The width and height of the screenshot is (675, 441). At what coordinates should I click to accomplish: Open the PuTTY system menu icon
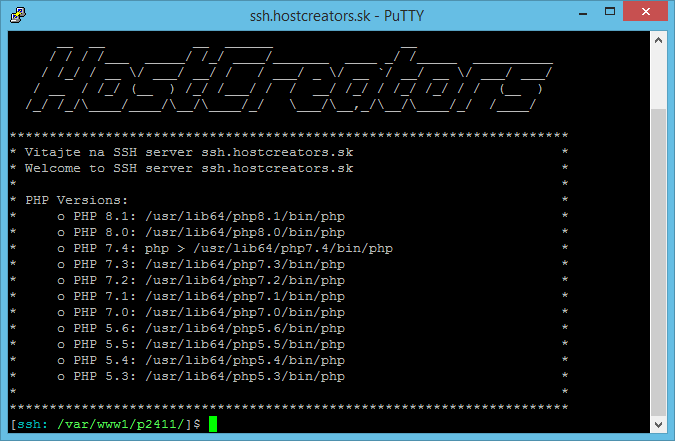[18, 15]
